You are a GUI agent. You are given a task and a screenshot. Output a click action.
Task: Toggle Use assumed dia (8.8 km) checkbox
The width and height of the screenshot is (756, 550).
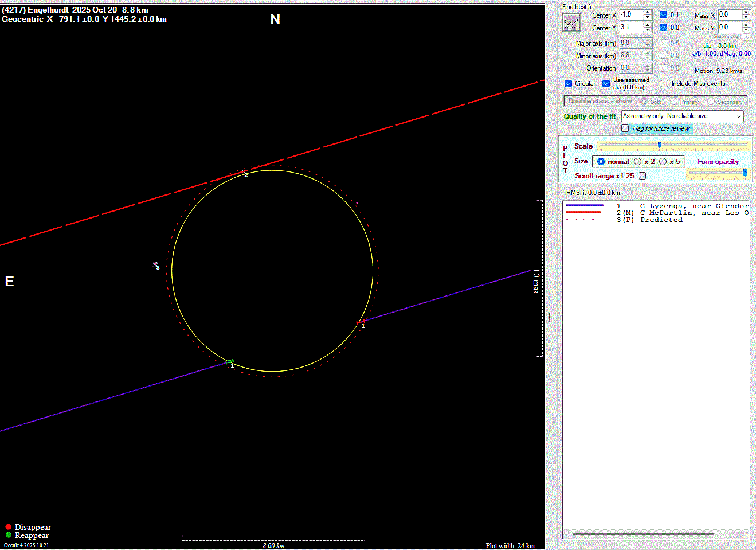coord(606,84)
